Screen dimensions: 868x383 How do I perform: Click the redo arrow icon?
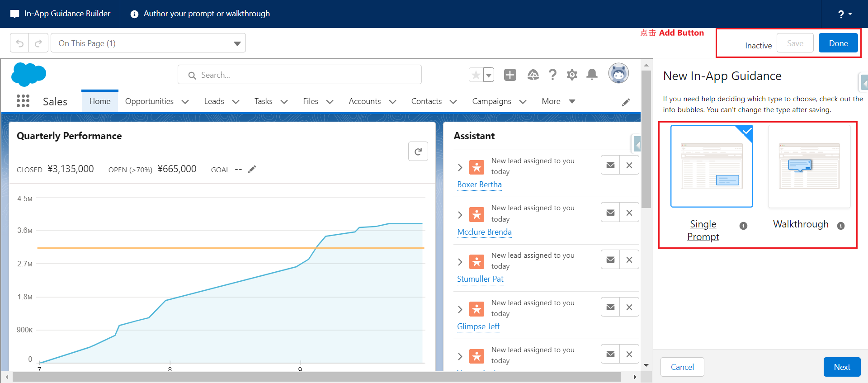pyautogui.click(x=38, y=43)
